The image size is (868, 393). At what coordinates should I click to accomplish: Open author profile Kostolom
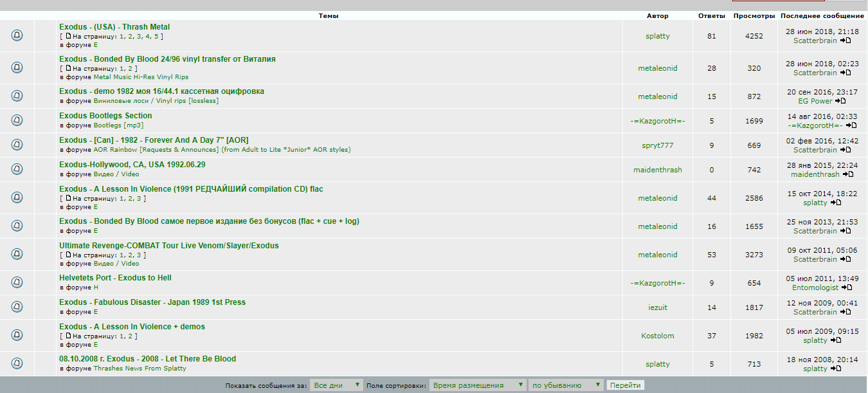coord(658,336)
